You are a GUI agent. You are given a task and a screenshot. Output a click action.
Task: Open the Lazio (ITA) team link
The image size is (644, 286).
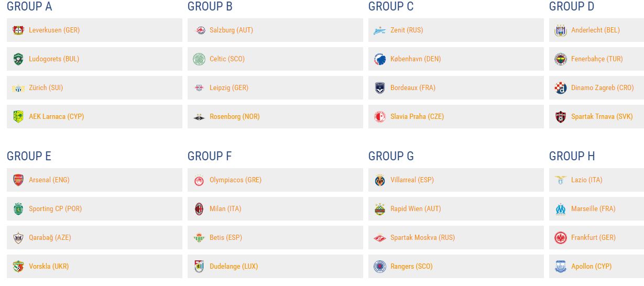tap(587, 180)
